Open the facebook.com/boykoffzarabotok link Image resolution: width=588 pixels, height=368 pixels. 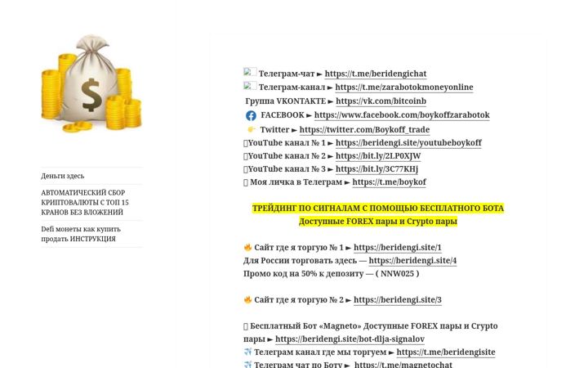(402, 115)
